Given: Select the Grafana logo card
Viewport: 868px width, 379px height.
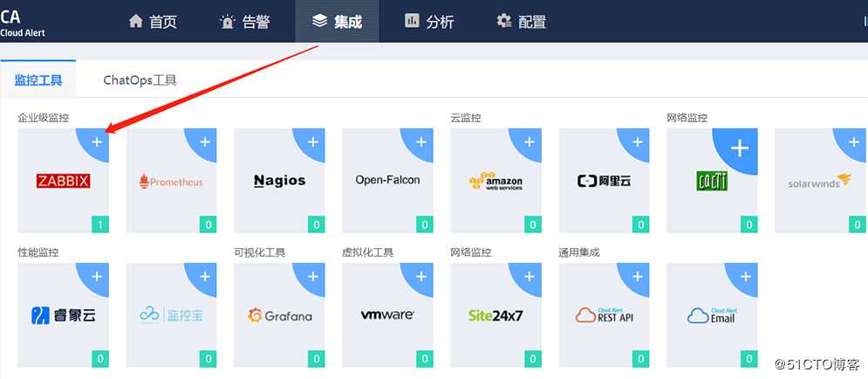Looking at the screenshot, I should tap(279, 316).
